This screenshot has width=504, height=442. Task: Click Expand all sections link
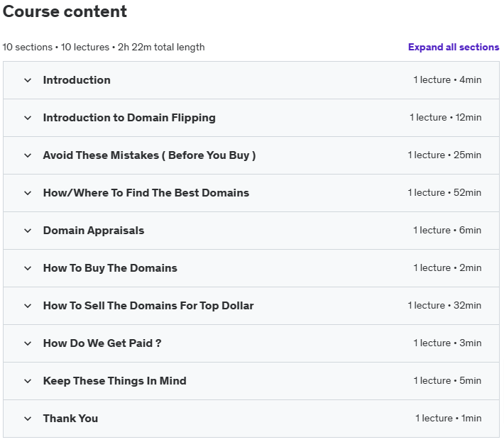click(454, 48)
